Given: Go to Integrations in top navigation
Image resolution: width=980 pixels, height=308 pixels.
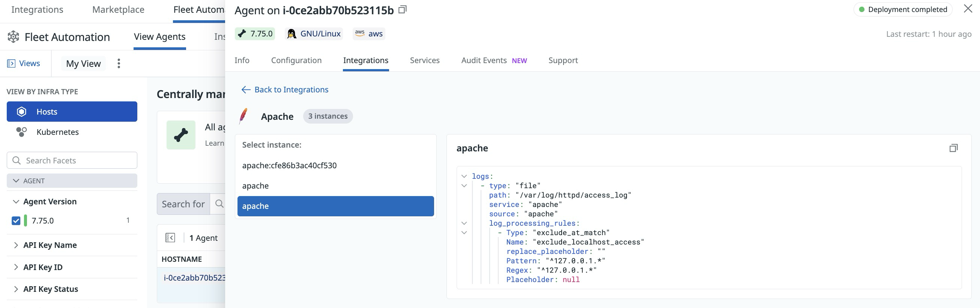Looking at the screenshot, I should click(x=37, y=9).
